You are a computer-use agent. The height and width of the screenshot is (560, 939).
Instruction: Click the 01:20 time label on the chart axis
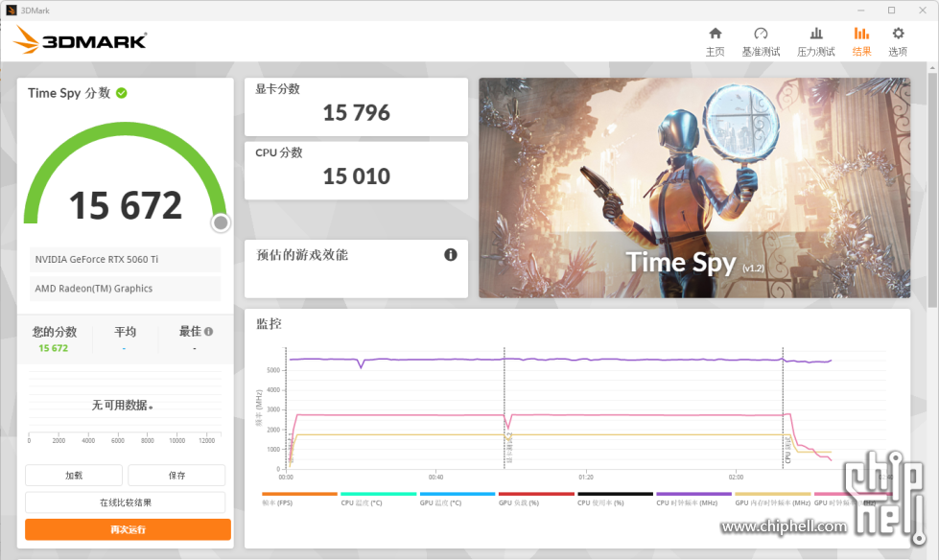click(586, 478)
